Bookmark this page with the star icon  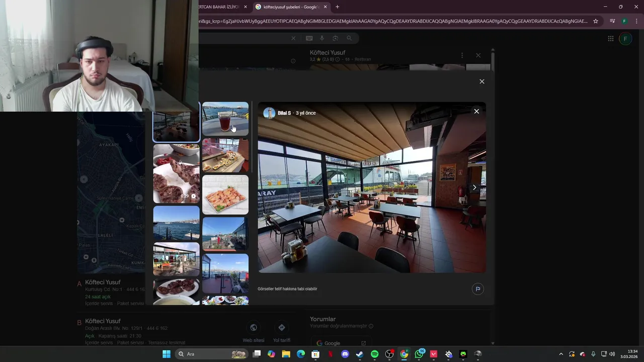tap(596, 21)
